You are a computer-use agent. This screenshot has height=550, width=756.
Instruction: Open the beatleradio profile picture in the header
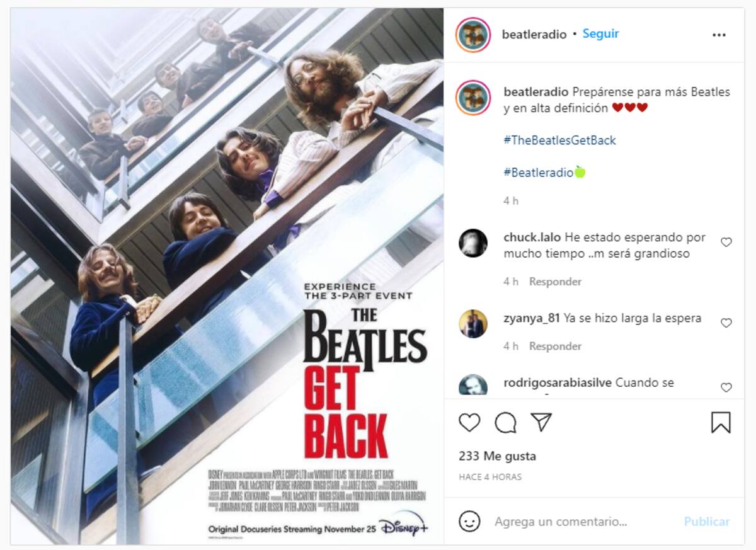pos(473,35)
